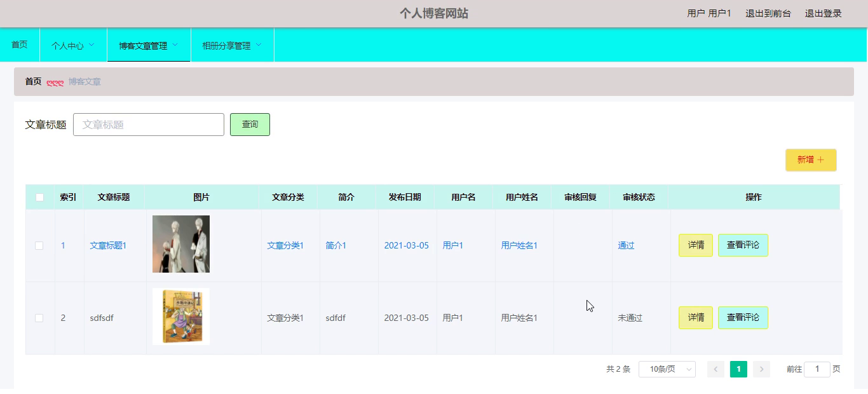Screen dimensions: 868x394
Task: Click the 文章分类 column header
Action: tap(288, 197)
